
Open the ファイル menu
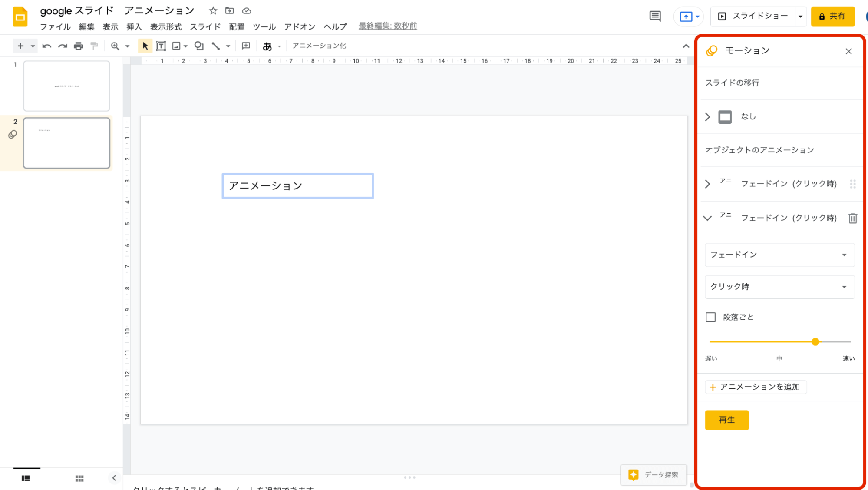pyautogui.click(x=55, y=26)
